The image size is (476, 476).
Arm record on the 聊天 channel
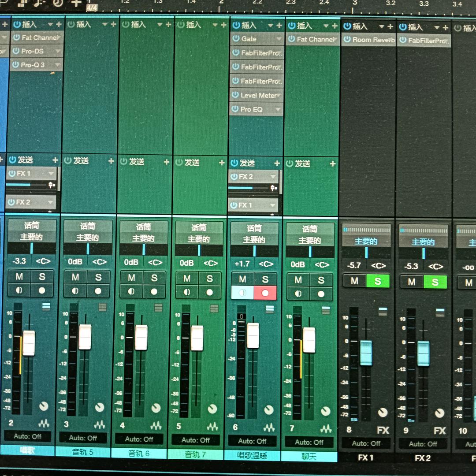pyautogui.click(x=321, y=294)
